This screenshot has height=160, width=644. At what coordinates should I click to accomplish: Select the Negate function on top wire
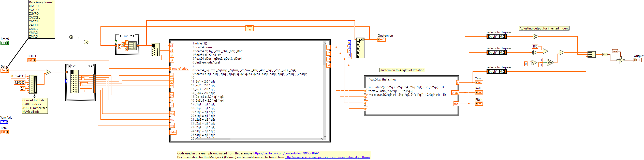535,36
